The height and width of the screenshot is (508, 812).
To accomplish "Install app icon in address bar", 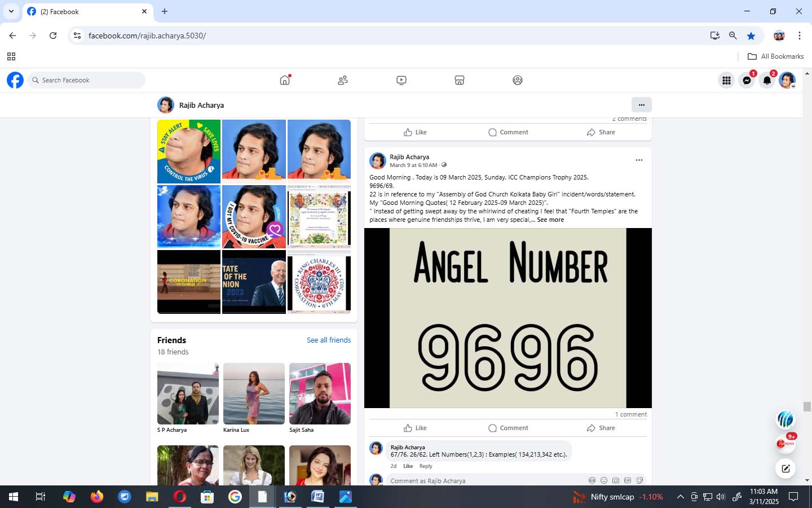I will 715,36.
